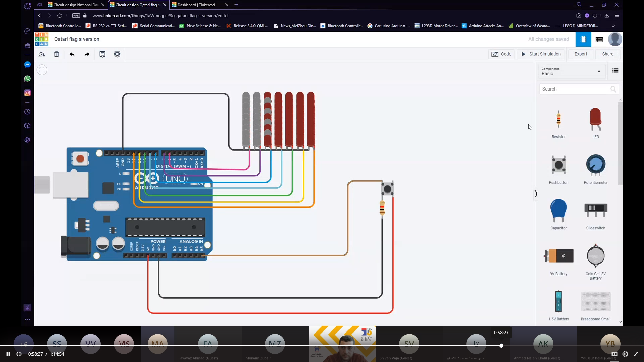The height and width of the screenshot is (362, 644).
Task: Add the 1.5V Battery component
Action: click(558, 306)
